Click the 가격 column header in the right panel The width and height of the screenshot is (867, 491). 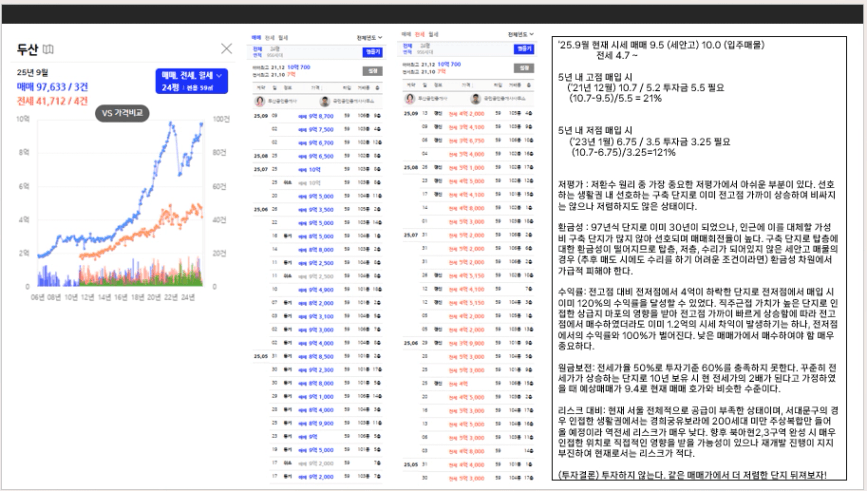pyautogui.click(x=466, y=85)
